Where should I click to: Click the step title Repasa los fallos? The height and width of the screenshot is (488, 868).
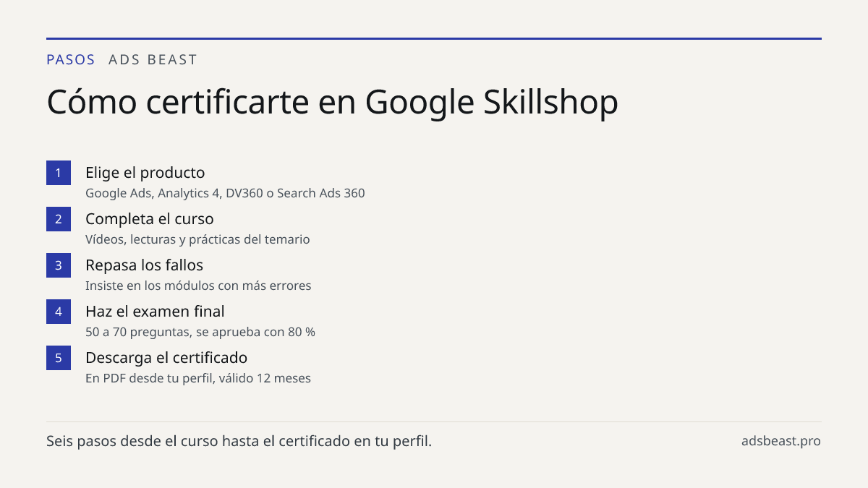145,265
